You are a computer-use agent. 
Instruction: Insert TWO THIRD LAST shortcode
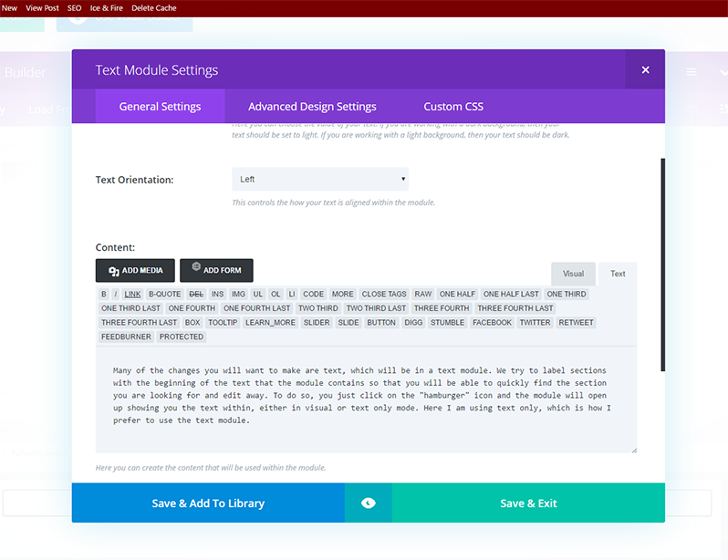(x=376, y=308)
